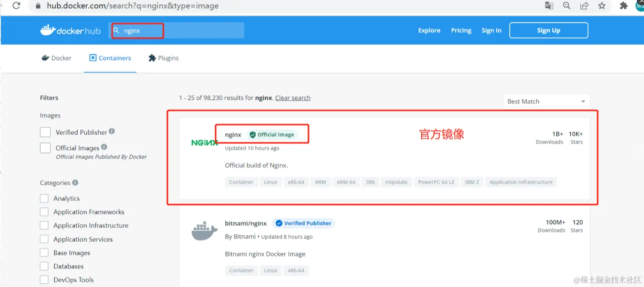Image resolution: width=644 pixels, height=287 pixels.
Task: Switch to the Docker tab
Action: (x=56, y=58)
